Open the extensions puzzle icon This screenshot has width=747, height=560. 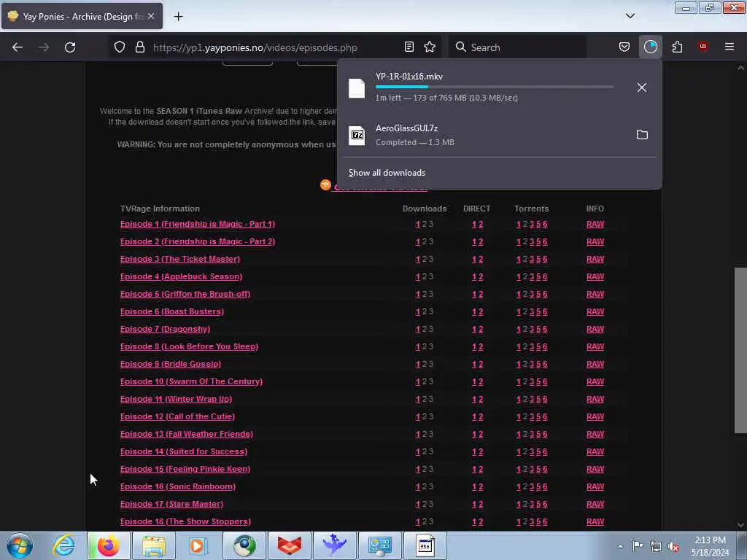pos(677,47)
